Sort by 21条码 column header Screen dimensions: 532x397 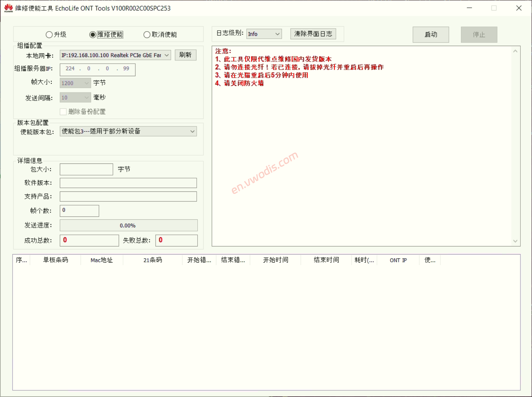pos(153,260)
